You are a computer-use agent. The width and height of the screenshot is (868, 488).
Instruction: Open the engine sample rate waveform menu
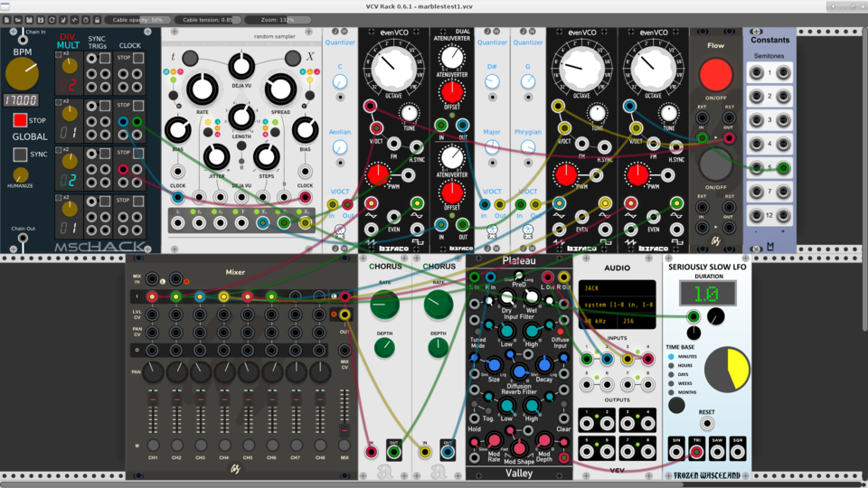point(74,20)
